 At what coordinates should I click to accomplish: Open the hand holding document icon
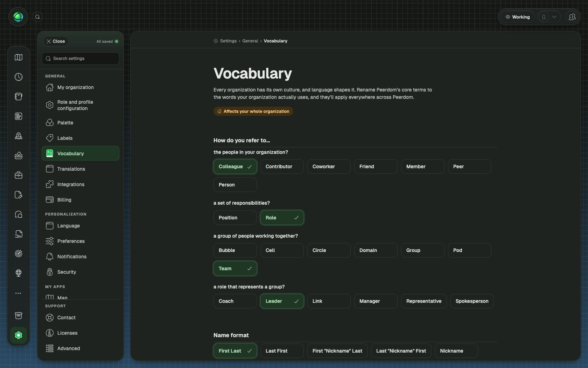pos(19,234)
